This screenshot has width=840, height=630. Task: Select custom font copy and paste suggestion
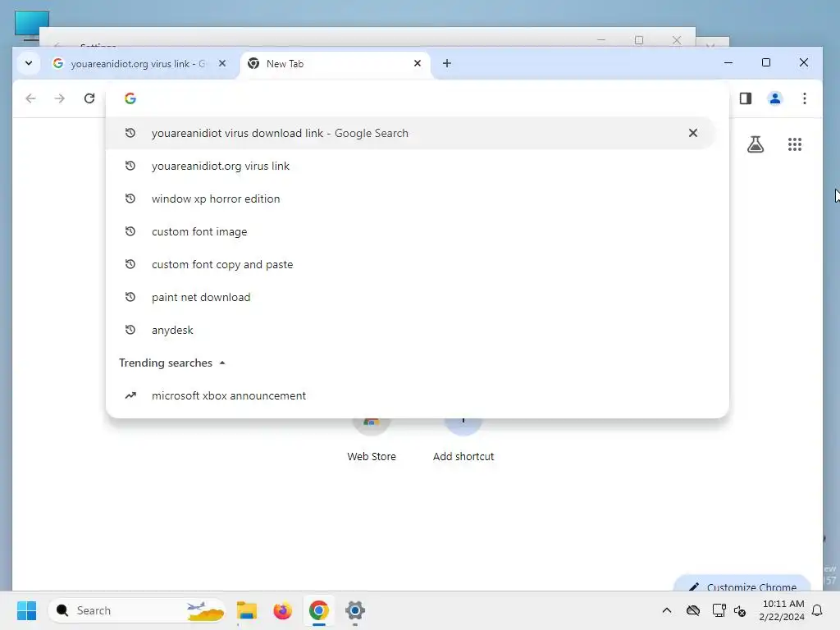coord(410,264)
